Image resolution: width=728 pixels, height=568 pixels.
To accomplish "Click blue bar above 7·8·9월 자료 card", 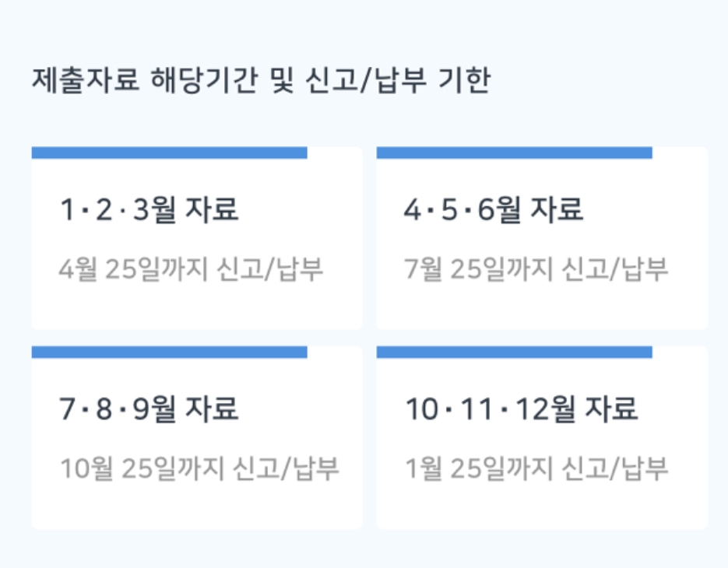I will (x=169, y=352).
